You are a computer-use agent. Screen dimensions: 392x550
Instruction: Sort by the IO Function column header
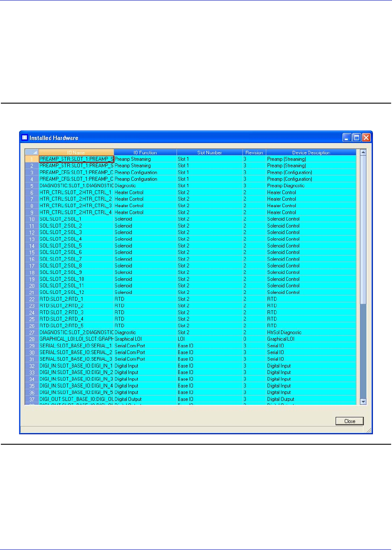145,153
